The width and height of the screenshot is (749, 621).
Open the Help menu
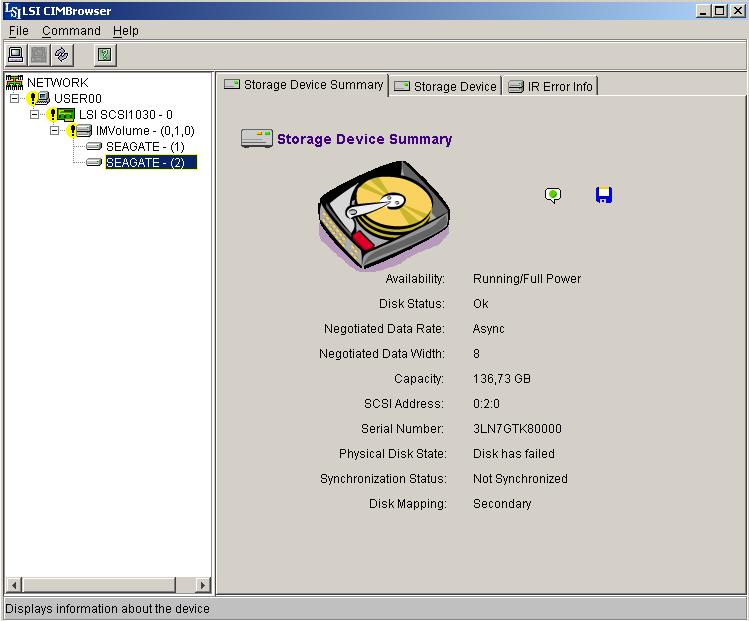point(126,31)
